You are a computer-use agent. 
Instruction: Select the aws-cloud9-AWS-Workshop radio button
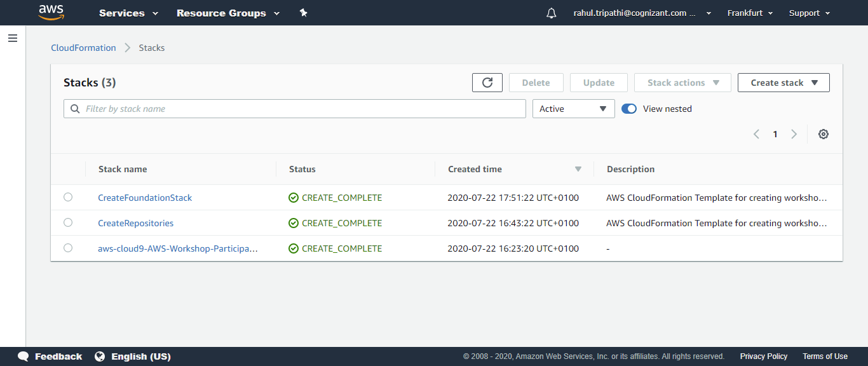click(x=68, y=248)
